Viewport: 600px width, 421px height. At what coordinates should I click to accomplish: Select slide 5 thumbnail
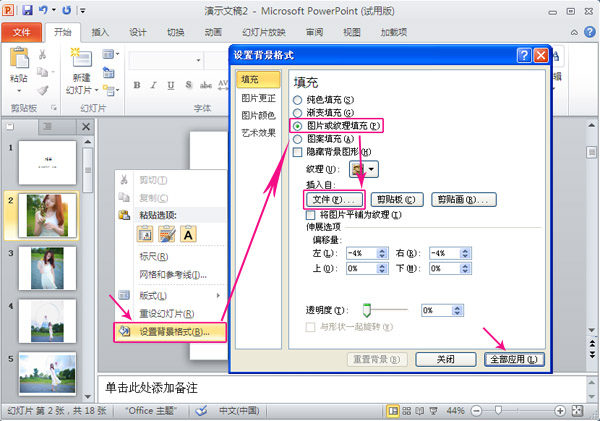click(x=47, y=374)
